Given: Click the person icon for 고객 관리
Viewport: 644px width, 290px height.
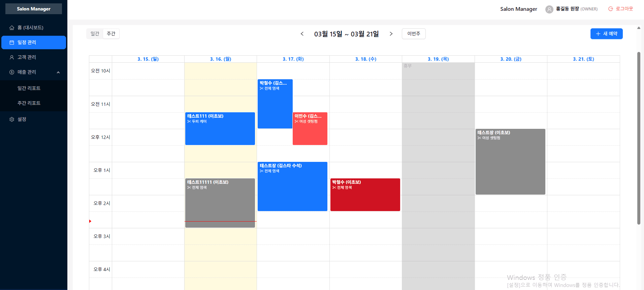Looking at the screenshot, I should point(12,57).
